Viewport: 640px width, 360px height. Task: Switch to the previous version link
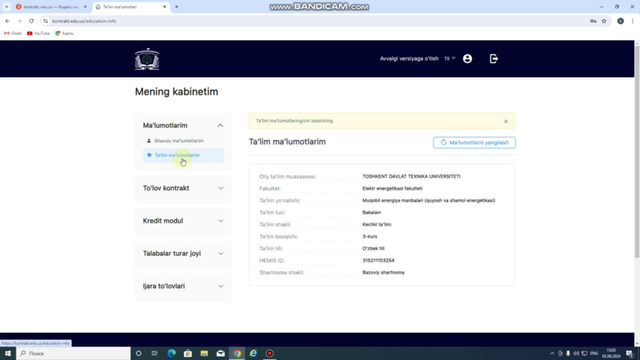(409, 59)
